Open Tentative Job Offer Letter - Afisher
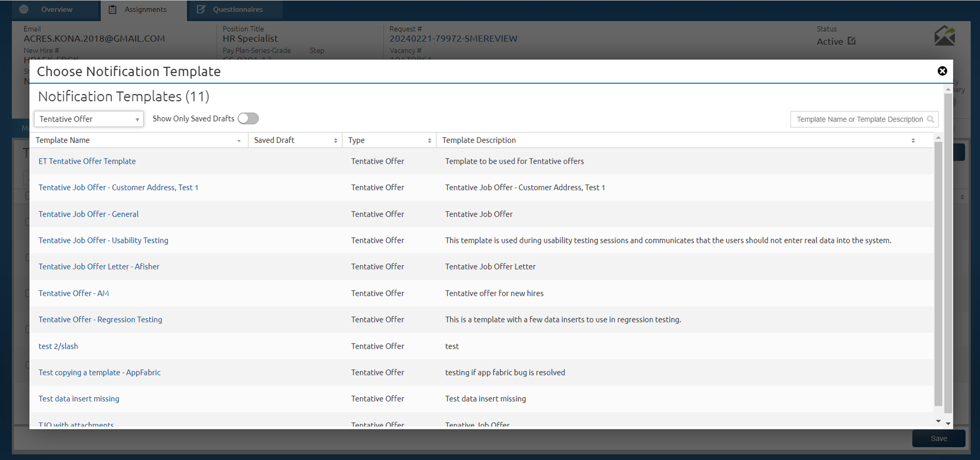 pyautogui.click(x=99, y=267)
